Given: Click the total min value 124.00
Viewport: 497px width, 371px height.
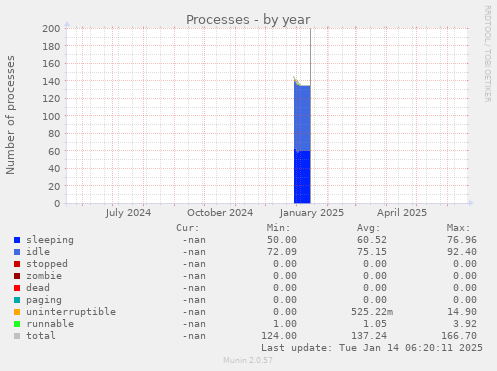Looking at the screenshot, I should [x=279, y=336].
